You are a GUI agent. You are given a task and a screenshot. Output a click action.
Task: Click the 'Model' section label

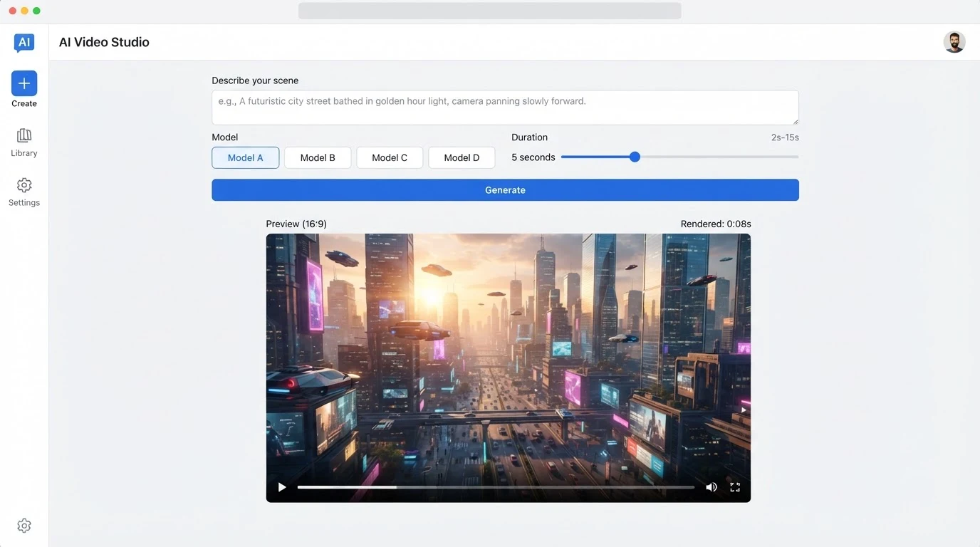tap(225, 137)
